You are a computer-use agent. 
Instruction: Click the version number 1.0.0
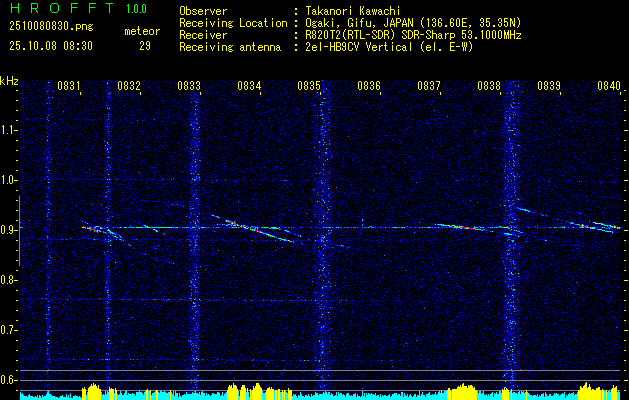(x=136, y=9)
